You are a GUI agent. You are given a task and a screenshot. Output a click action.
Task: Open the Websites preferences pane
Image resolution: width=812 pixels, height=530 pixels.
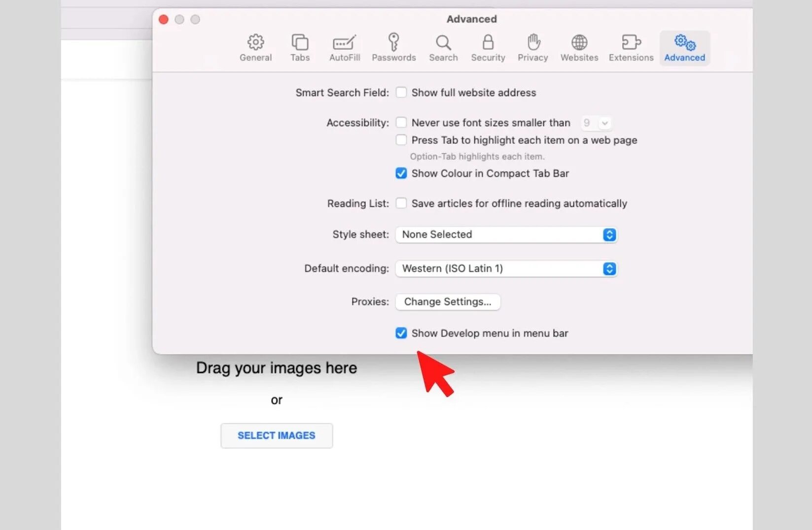[579, 48]
